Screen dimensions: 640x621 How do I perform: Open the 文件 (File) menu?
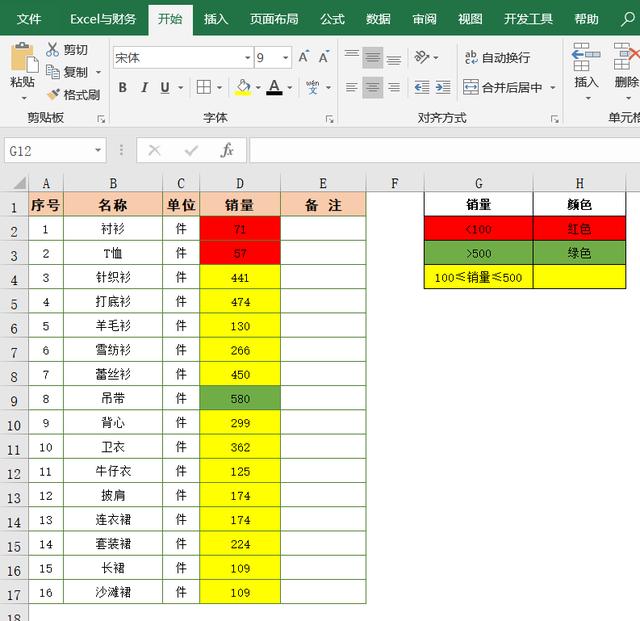pos(30,19)
